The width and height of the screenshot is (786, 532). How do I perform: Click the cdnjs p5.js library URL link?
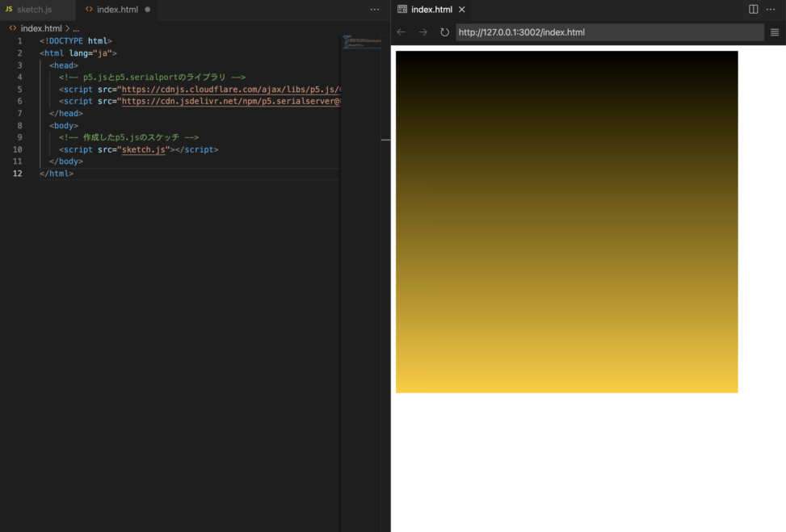pos(226,89)
